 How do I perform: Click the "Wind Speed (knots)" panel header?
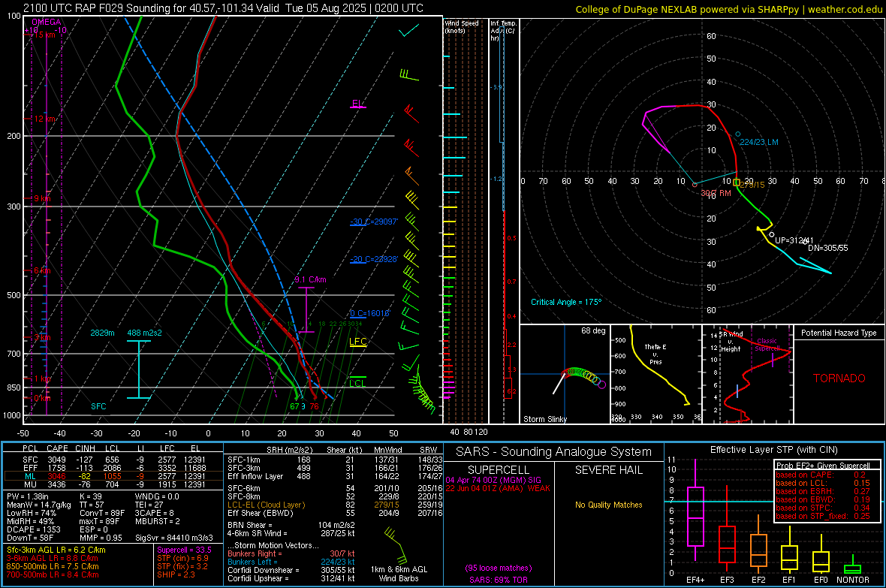pos(462,26)
